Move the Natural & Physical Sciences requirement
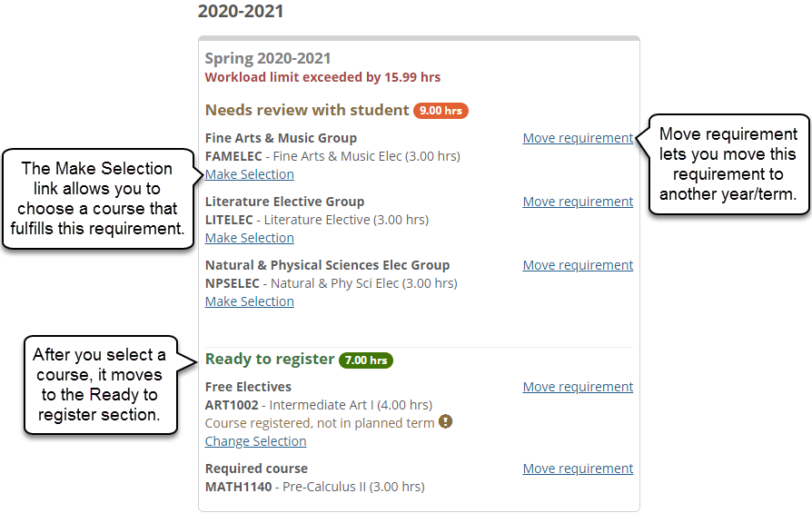 578,265
